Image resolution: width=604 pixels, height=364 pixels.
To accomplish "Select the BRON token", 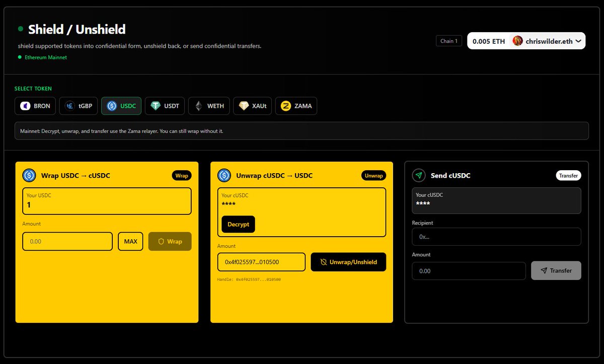I will tap(35, 106).
